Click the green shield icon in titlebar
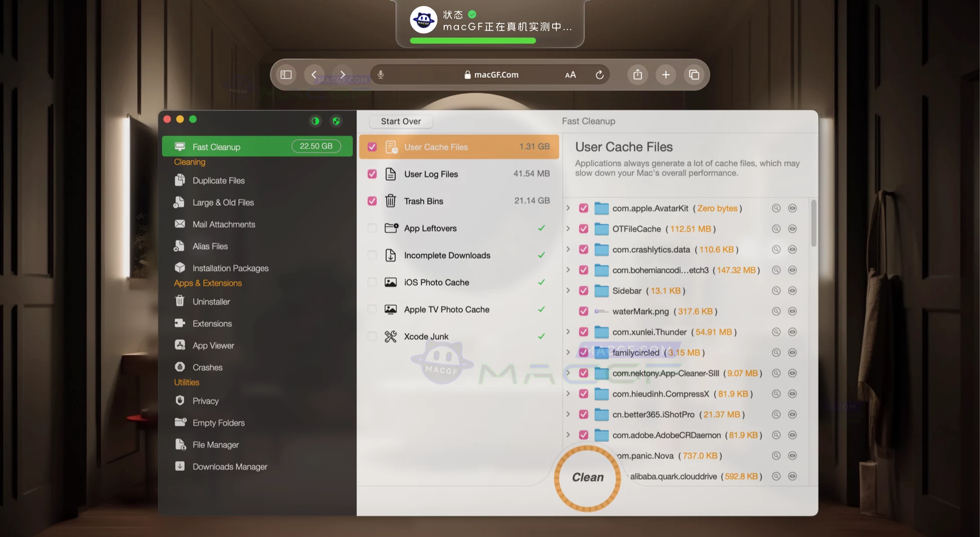980x537 pixels. click(x=336, y=121)
